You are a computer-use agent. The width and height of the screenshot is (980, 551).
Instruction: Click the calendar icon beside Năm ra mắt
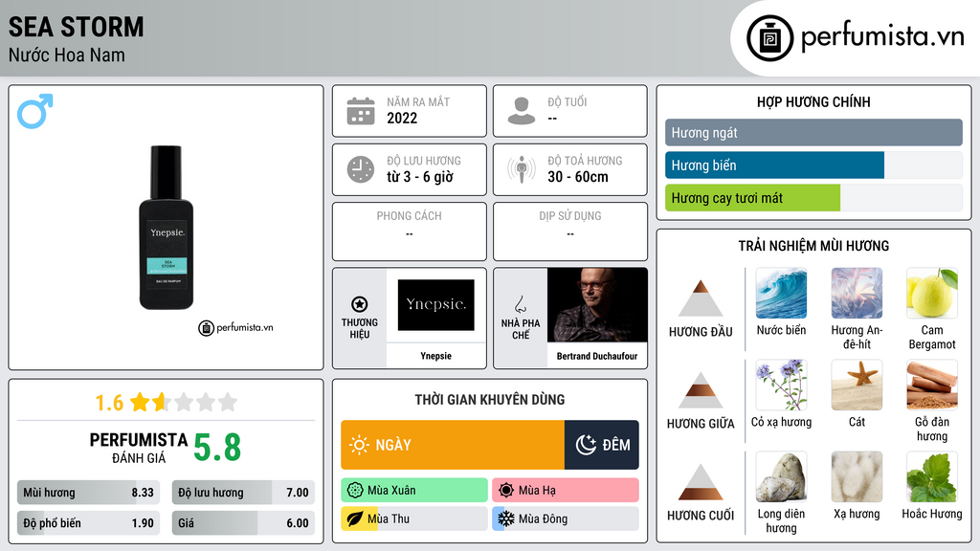click(361, 111)
